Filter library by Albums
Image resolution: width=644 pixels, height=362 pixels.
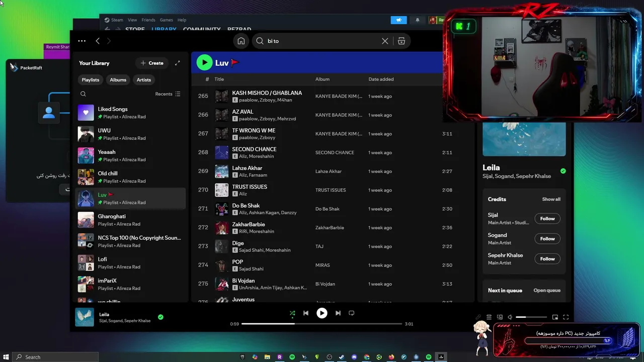click(x=118, y=80)
